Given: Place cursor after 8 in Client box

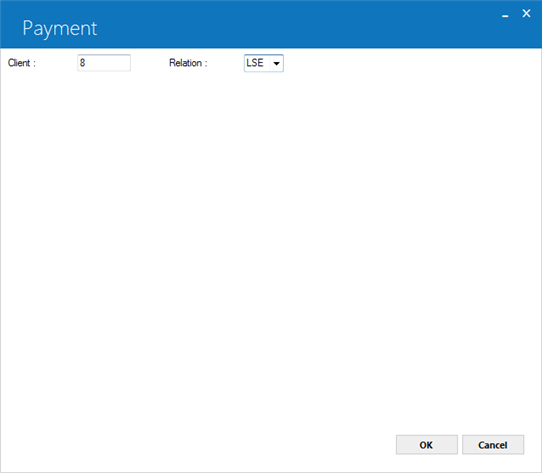Looking at the screenshot, I should 86,63.
